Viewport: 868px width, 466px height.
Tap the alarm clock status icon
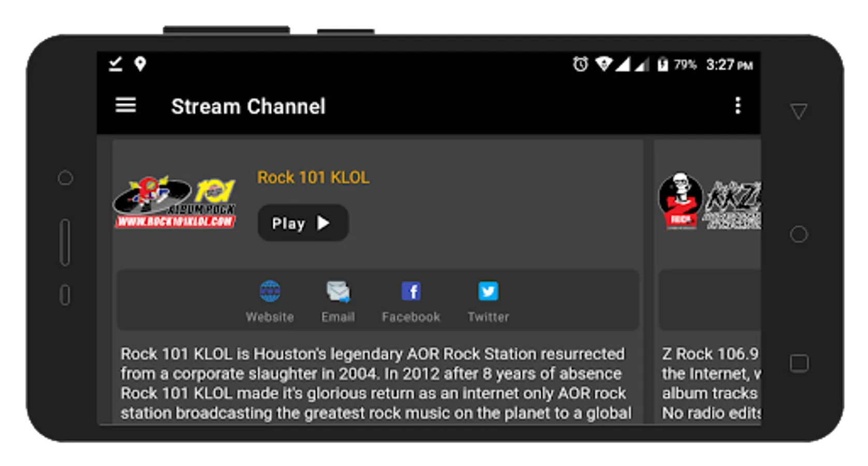pos(580,64)
